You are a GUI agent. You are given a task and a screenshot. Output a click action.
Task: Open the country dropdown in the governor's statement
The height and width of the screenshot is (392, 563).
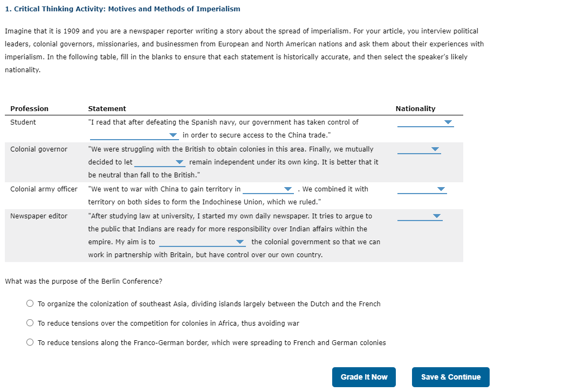[179, 162]
